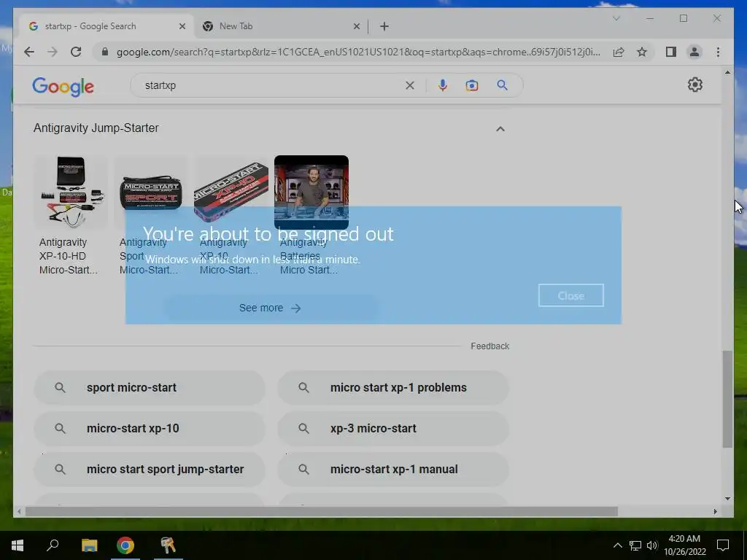The width and height of the screenshot is (747, 560).
Task: Click the scroll-up arrow of the page
Action: [x=727, y=72]
